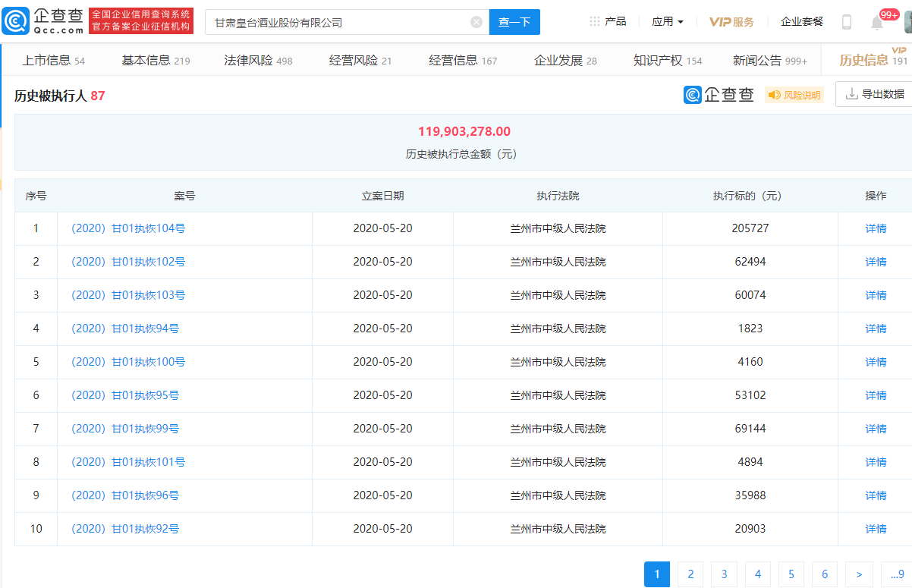Click the company name search input field

pyautogui.click(x=338, y=22)
